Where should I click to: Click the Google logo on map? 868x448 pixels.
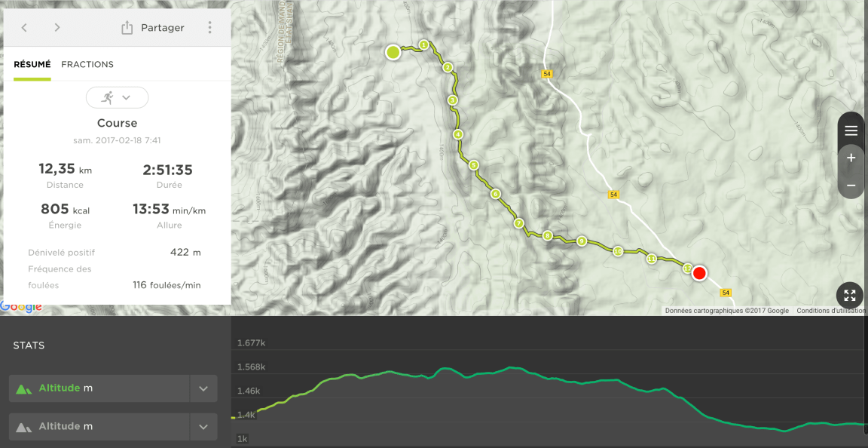pos(21,307)
